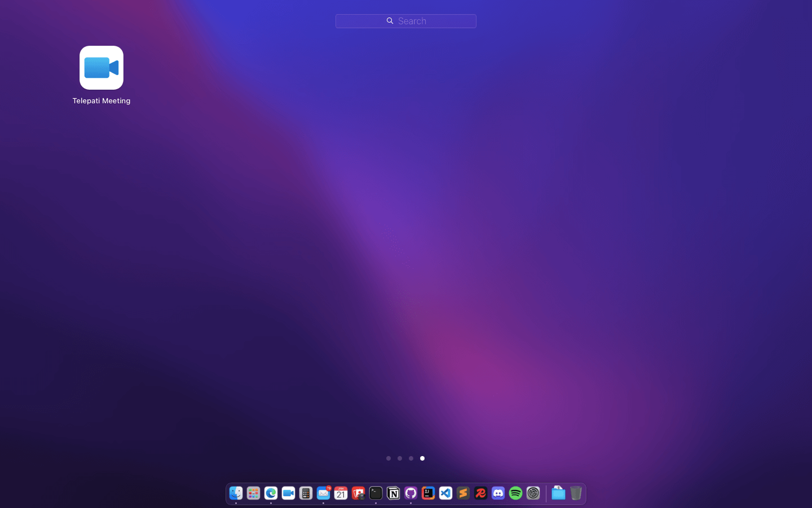
Task: Launch Terminal from the Dock
Action: pos(376,493)
